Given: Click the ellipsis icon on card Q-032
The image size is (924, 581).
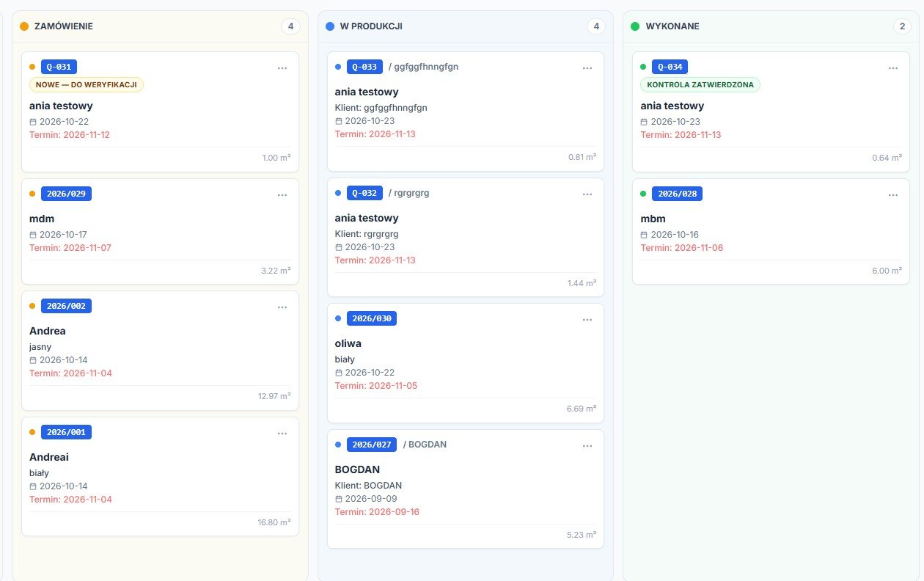Looking at the screenshot, I should coord(587,194).
